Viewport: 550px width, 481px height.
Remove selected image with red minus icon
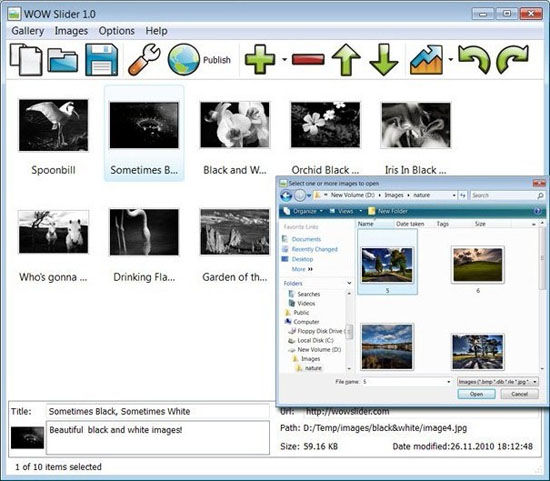tap(308, 60)
